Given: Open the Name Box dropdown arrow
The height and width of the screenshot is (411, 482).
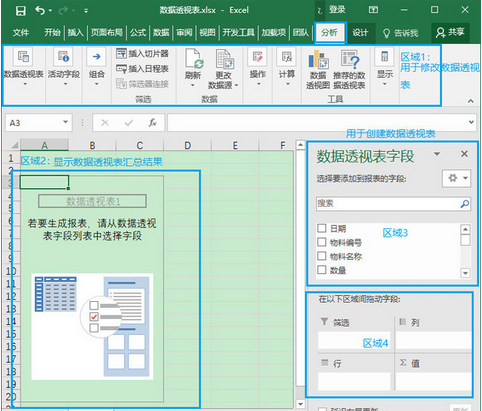Looking at the screenshot, I should click(65, 122).
